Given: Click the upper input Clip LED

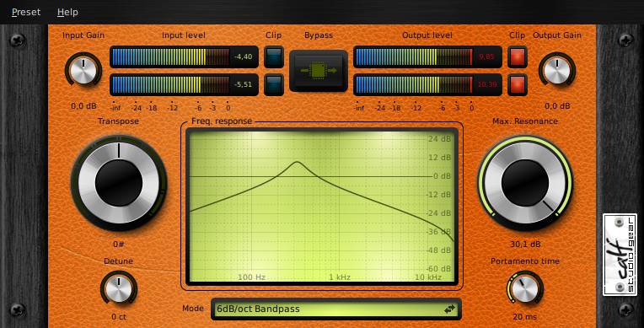Looking at the screenshot, I should pyautogui.click(x=274, y=57).
